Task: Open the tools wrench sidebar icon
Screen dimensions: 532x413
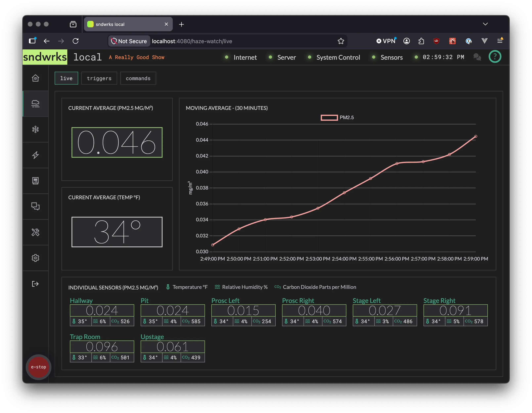Action: (x=35, y=232)
